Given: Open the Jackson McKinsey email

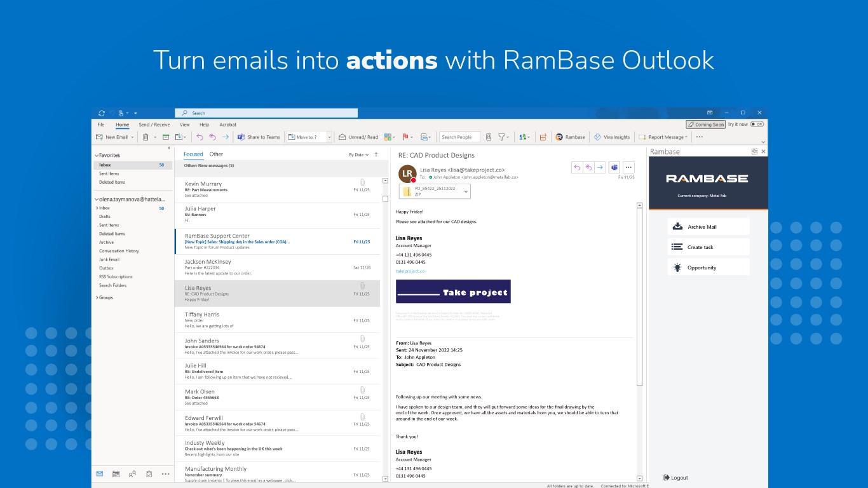Looking at the screenshot, I should [x=278, y=268].
